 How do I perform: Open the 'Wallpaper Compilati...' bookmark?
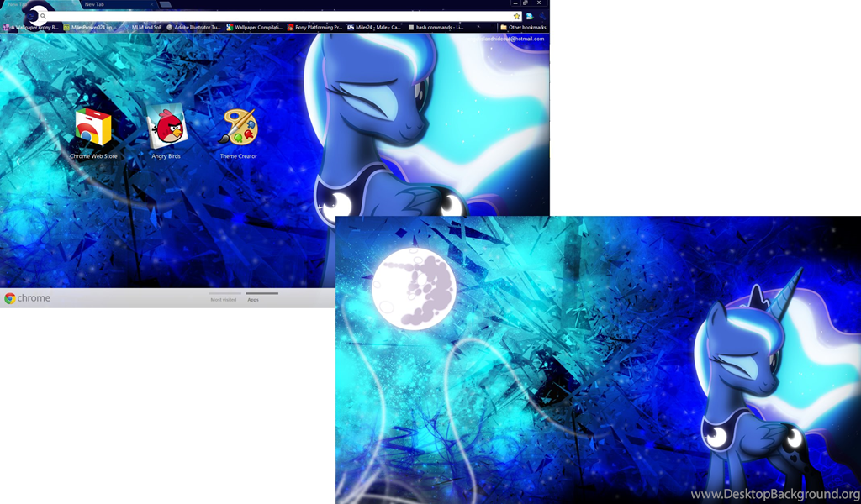click(x=254, y=28)
